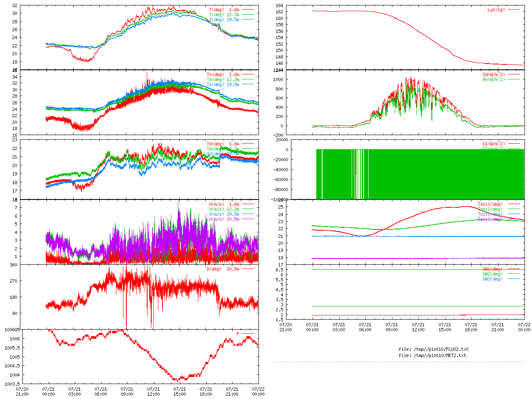Image resolution: width=532 pixels, height=399 pixels.
Task: Click the Sd(W/m^2) legend label
Action: point(493,75)
